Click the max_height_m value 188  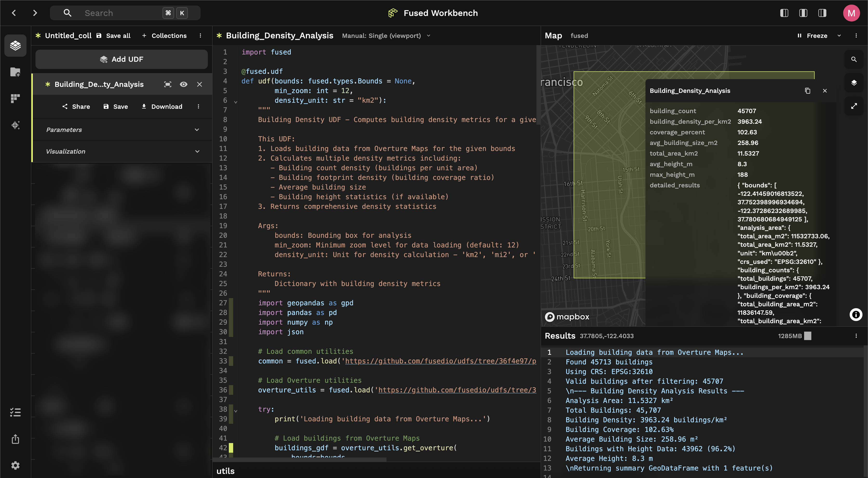pos(742,175)
